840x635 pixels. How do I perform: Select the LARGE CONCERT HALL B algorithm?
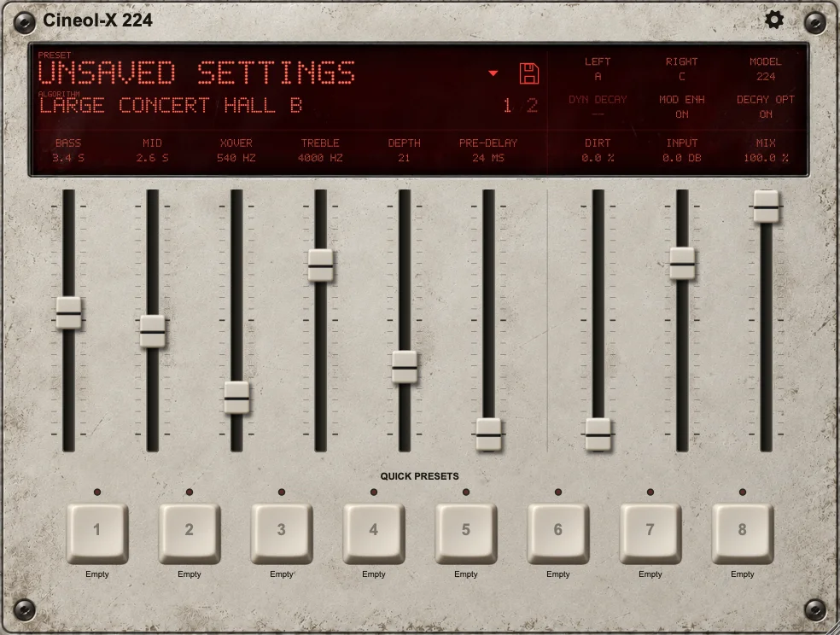[171, 106]
